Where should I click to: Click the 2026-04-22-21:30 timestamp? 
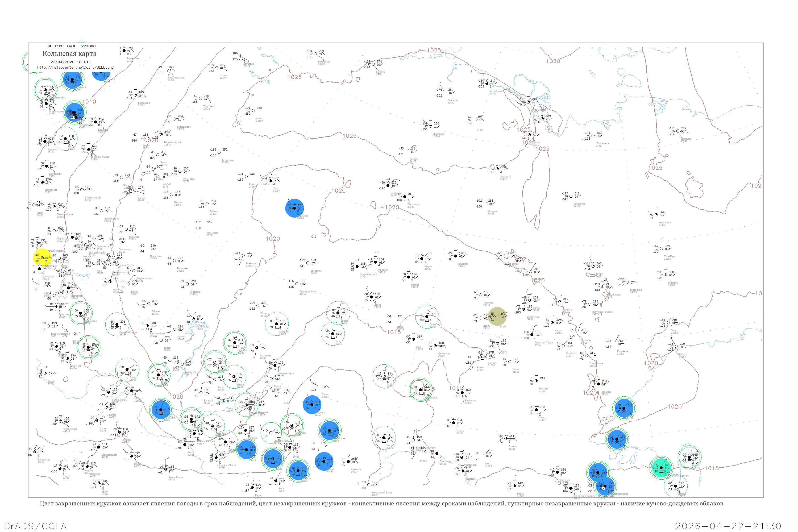728,526
